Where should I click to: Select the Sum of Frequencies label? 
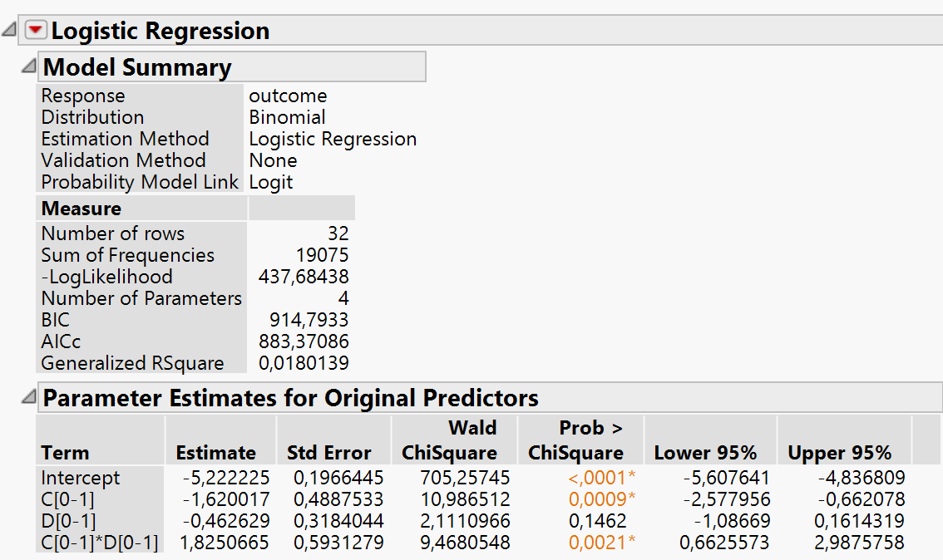[127, 255]
